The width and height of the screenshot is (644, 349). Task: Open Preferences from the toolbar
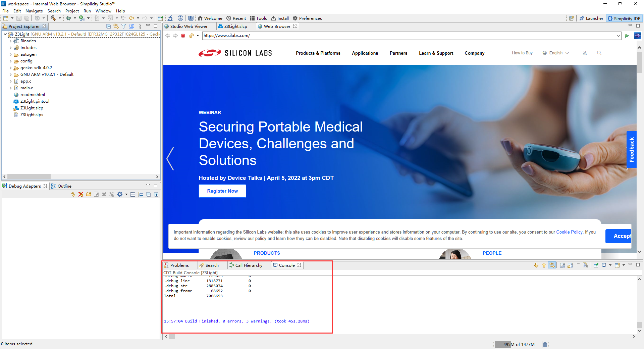coord(307,18)
